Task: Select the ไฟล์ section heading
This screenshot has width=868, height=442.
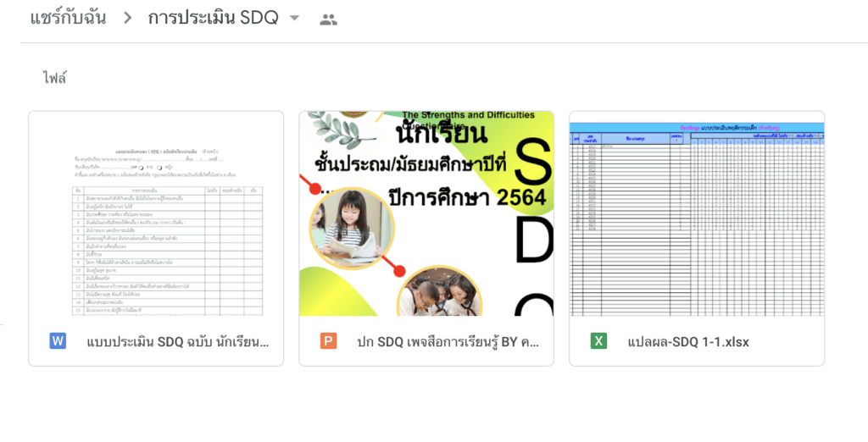Action: tap(55, 79)
